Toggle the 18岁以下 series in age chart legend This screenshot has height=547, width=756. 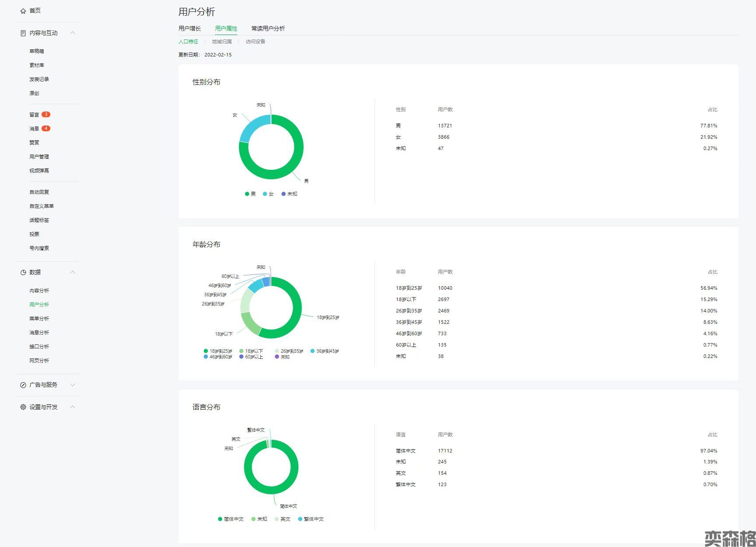(x=251, y=351)
